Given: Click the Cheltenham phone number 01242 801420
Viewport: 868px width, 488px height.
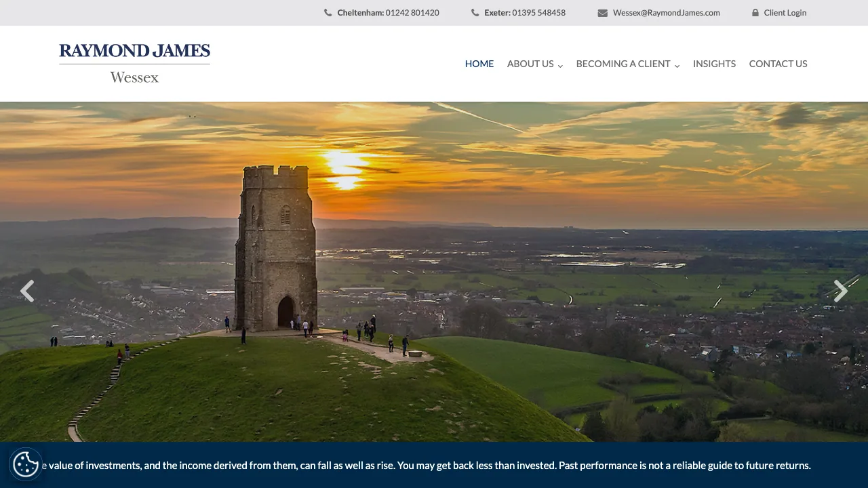Looking at the screenshot, I should tap(412, 12).
